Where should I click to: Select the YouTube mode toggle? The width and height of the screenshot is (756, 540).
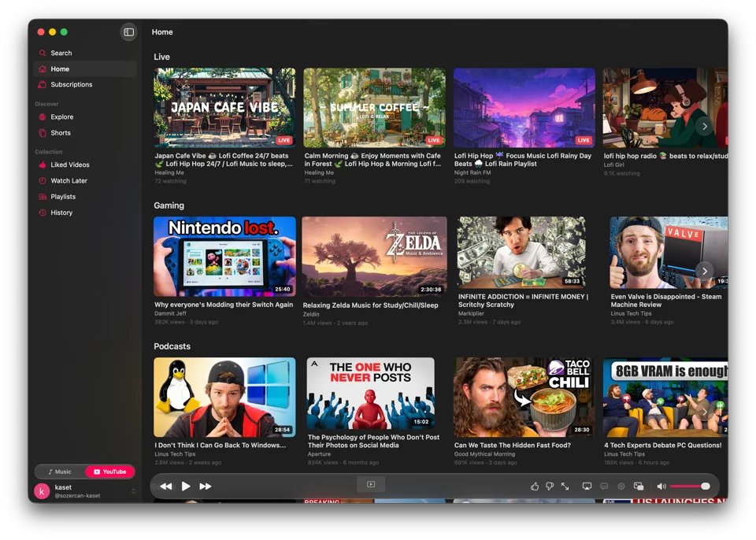(110, 472)
